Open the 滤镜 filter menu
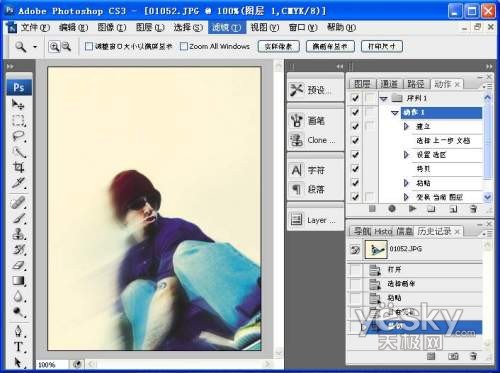Image resolution: width=500 pixels, height=373 pixels. click(x=227, y=27)
